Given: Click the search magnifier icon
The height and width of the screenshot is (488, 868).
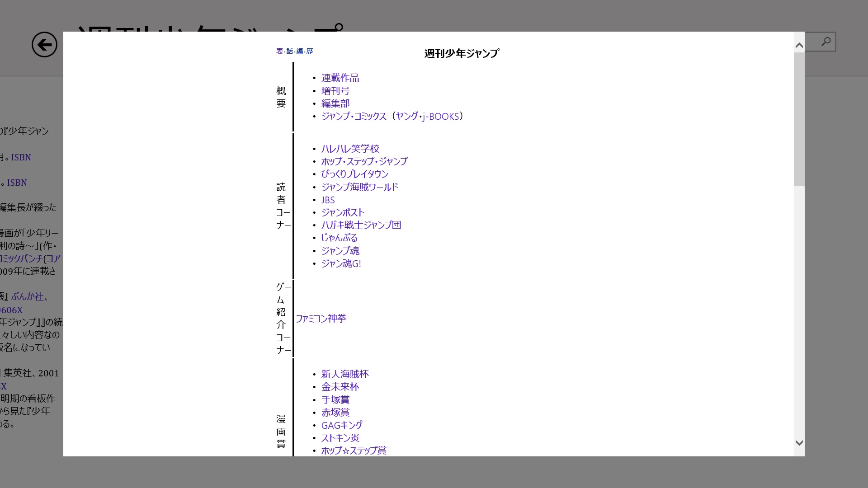Looking at the screenshot, I should 826,42.
